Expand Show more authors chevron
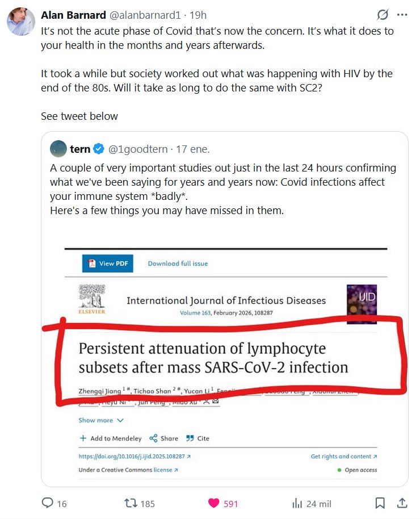Screen dimensions: 420x519 tap(120, 420)
